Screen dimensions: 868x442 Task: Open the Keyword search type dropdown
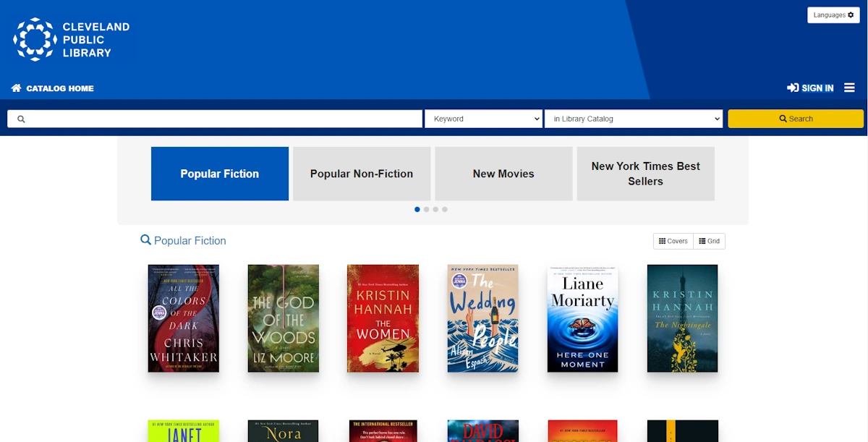(483, 119)
